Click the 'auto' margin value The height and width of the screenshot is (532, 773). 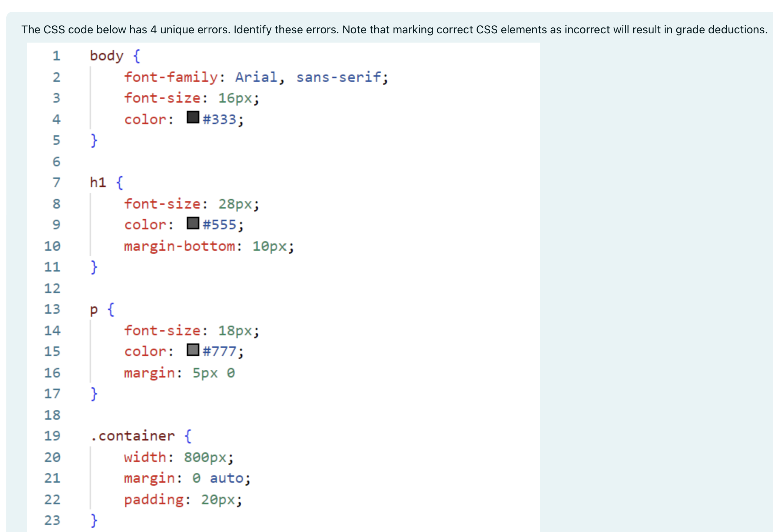pyautogui.click(x=226, y=478)
